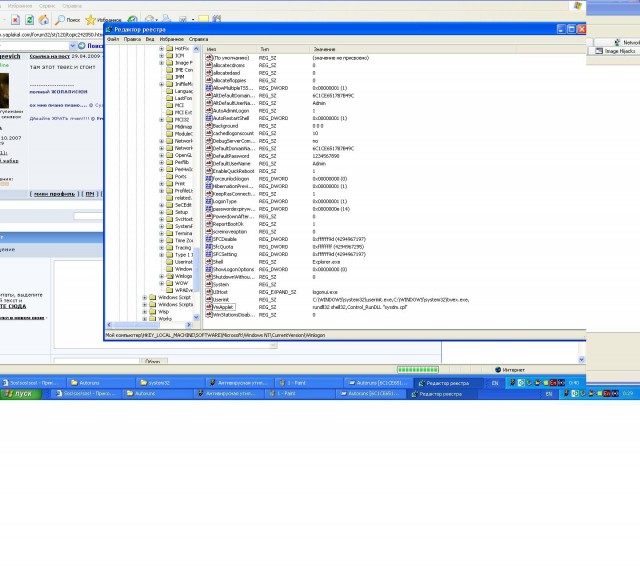This screenshot has height=569, width=640.
Task: Click the Home icon in Internet Explorer toolbar
Action: pyautogui.click(x=44, y=20)
